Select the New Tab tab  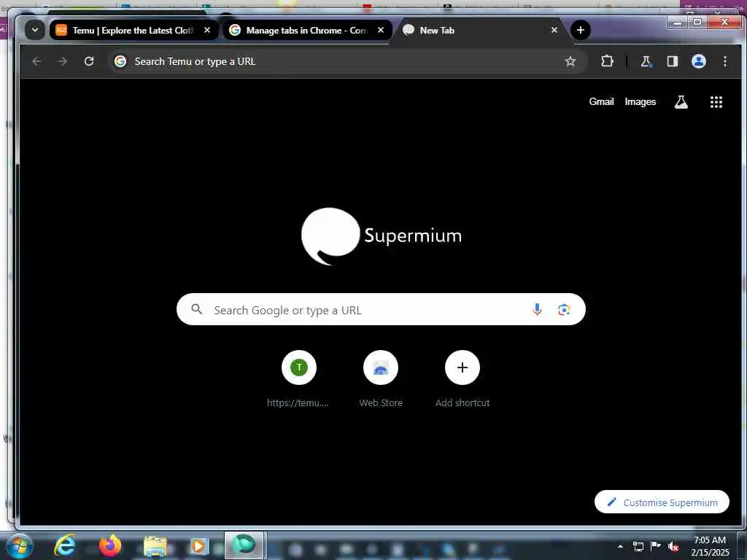coord(481,30)
